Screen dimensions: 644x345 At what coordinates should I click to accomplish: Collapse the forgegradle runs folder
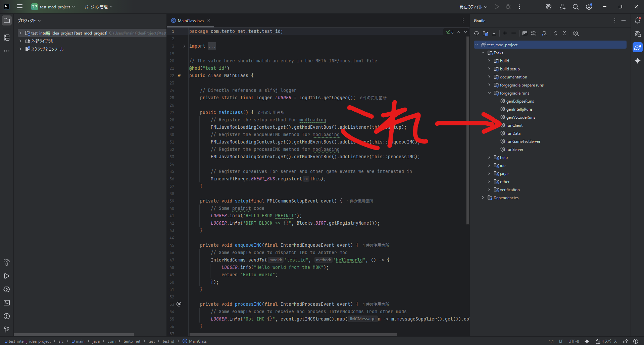coord(489,93)
